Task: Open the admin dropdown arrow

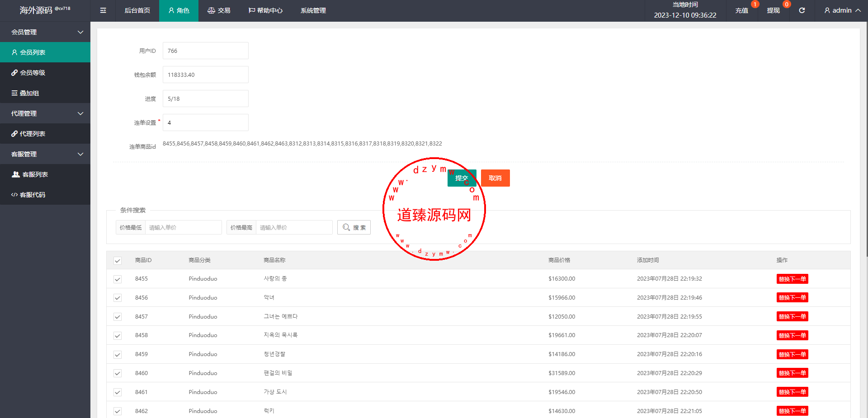Action: (858, 10)
